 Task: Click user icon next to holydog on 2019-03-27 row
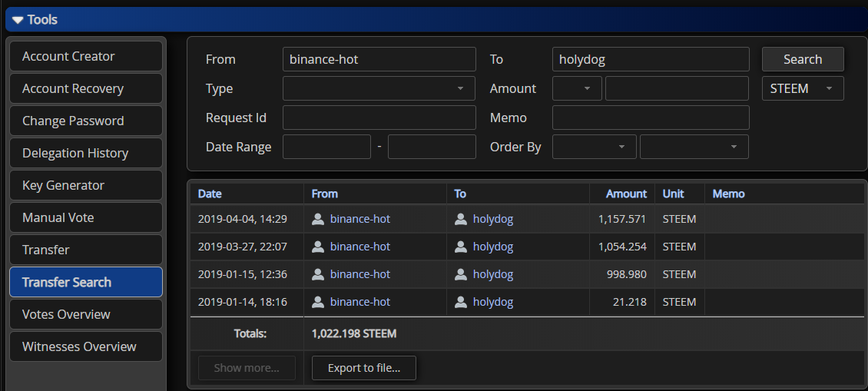461,247
